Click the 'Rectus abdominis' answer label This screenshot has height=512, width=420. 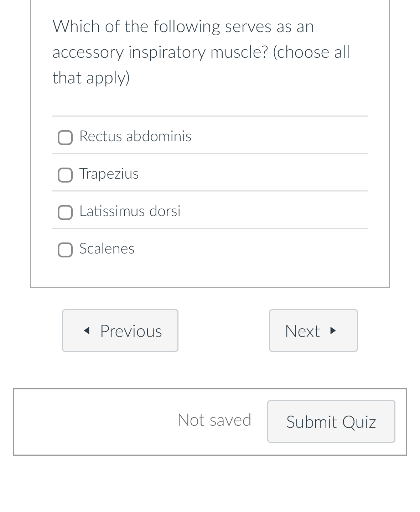coord(135,136)
